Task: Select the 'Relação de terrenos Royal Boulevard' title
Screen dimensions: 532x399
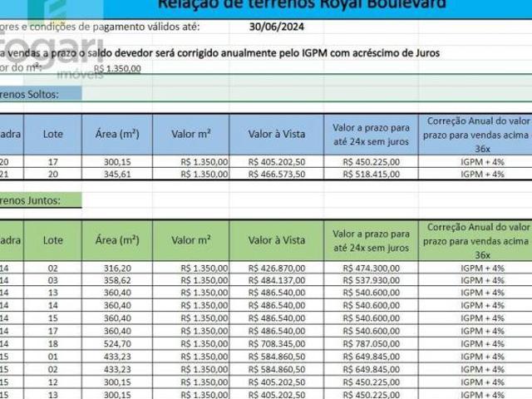Action: (302, 4)
